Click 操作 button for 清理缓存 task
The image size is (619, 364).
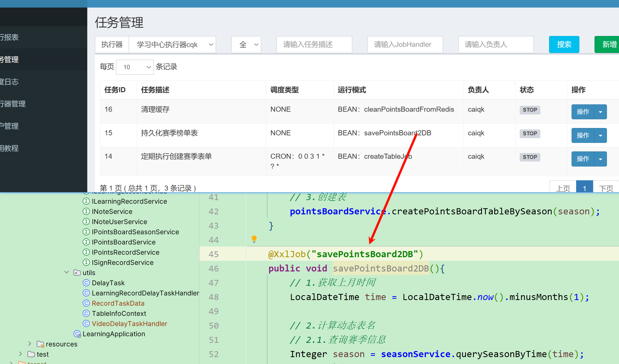[583, 112]
